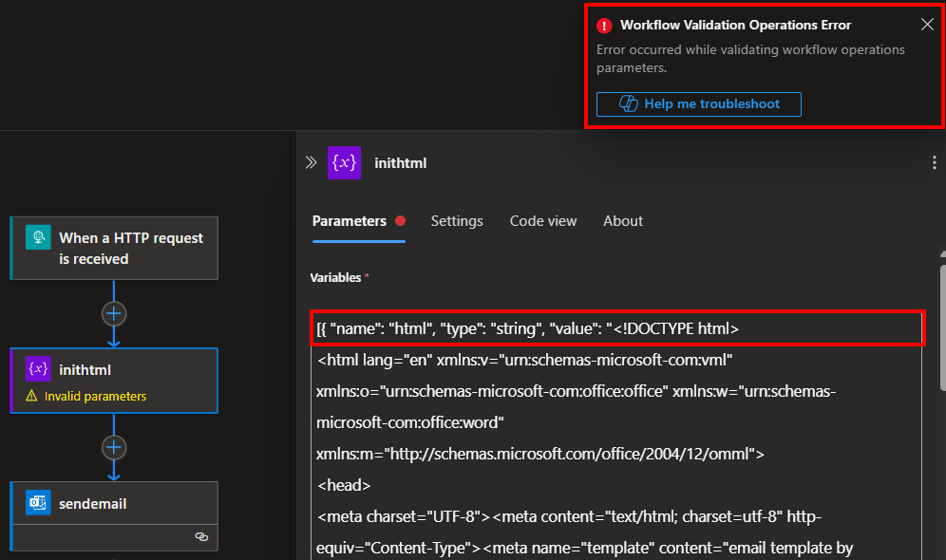Open the About tab

coord(623,221)
